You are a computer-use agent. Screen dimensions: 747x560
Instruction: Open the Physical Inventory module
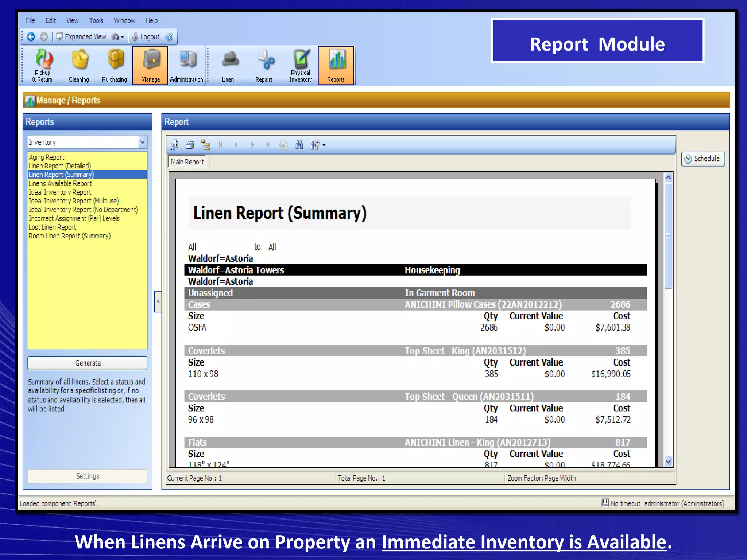coord(300,66)
